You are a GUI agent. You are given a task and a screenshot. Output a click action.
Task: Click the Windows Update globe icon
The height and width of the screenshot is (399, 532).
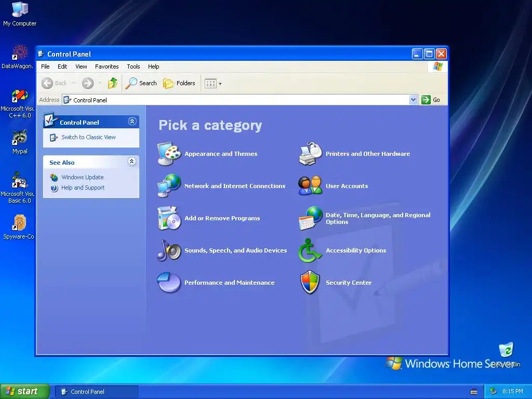[54, 178]
